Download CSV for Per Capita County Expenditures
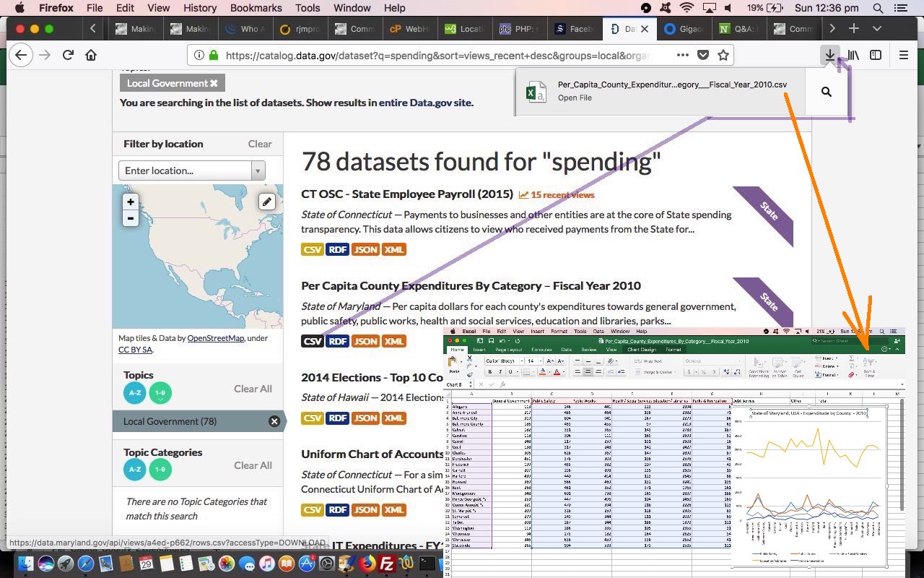This screenshot has width=924, height=578. tap(313, 341)
